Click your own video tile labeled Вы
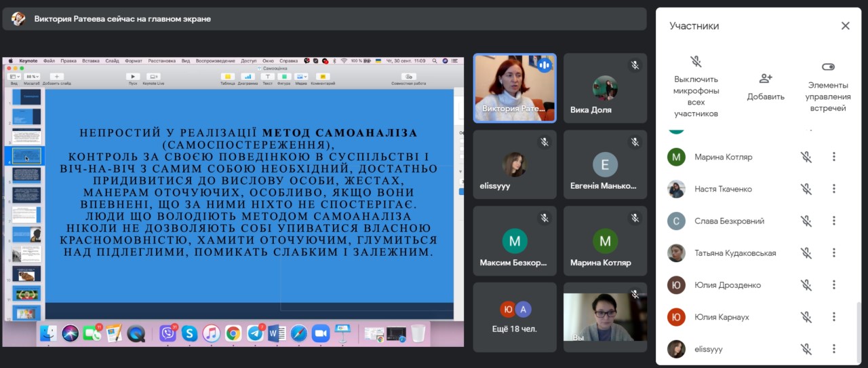Image resolution: width=868 pixels, height=368 pixels. coord(605,317)
